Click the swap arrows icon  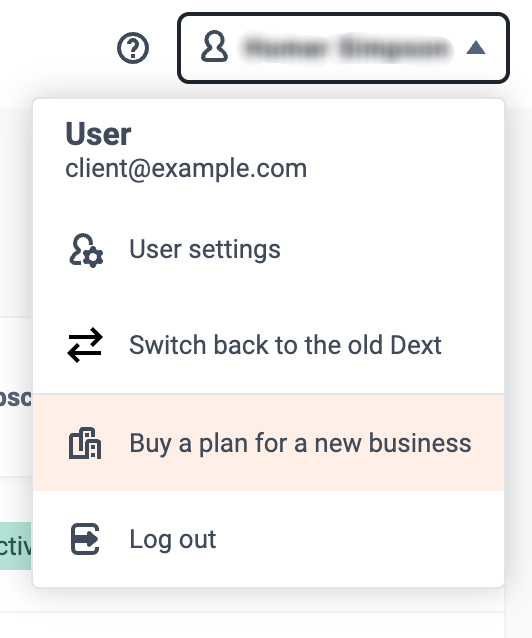(x=85, y=345)
